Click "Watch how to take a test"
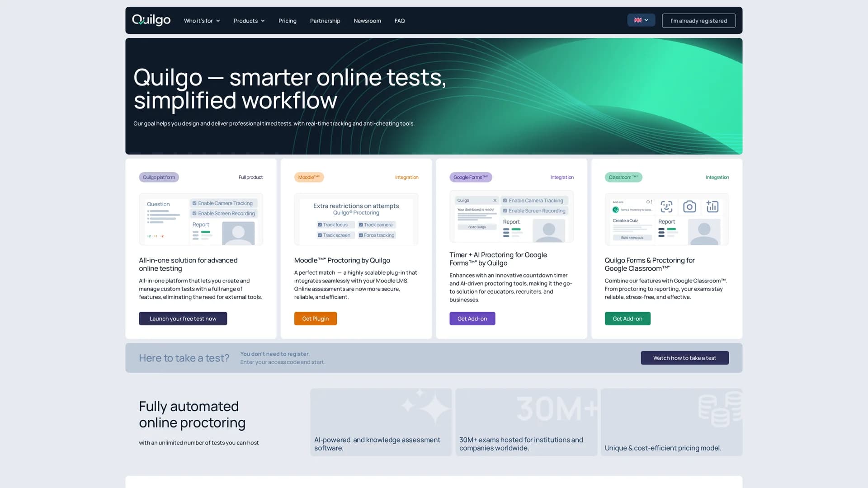The image size is (868, 488). pyautogui.click(x=684, y=358)
